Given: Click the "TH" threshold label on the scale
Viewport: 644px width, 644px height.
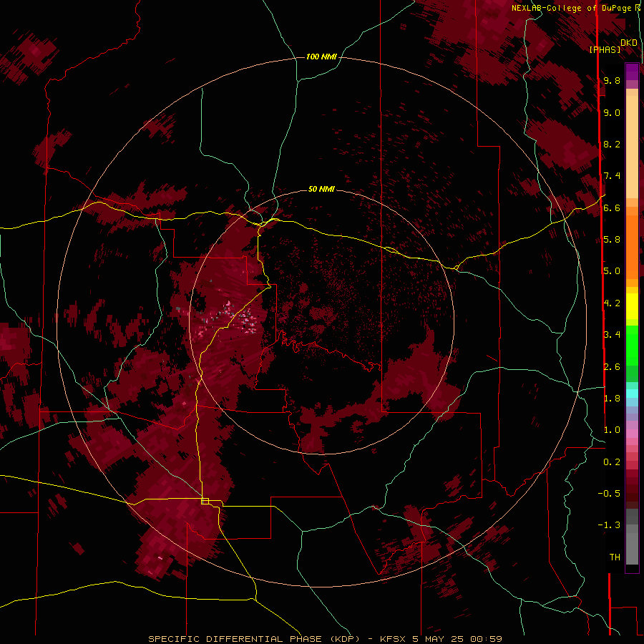Looking at the screenshot, I should [615, 557].
